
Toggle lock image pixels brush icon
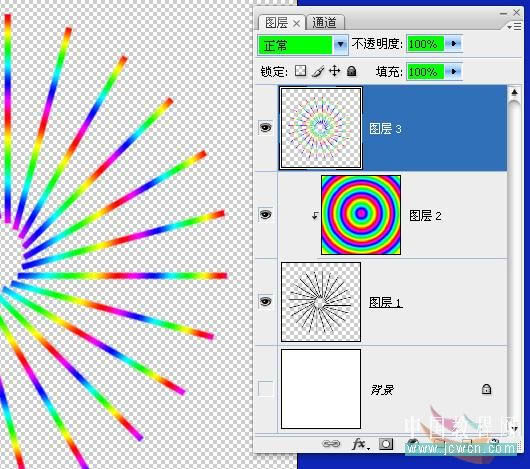(317, 71)
